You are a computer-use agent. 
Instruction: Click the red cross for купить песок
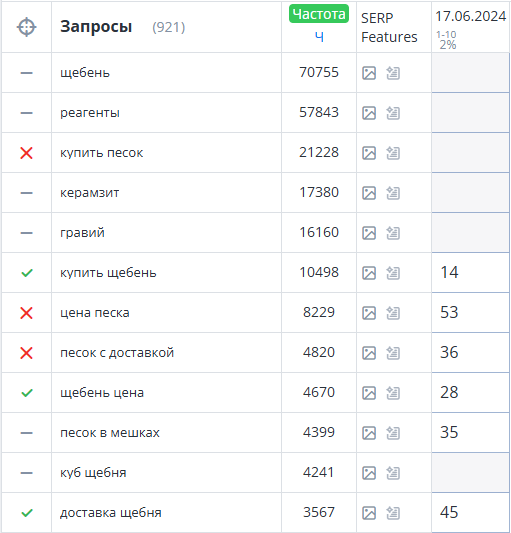[27, 153]
